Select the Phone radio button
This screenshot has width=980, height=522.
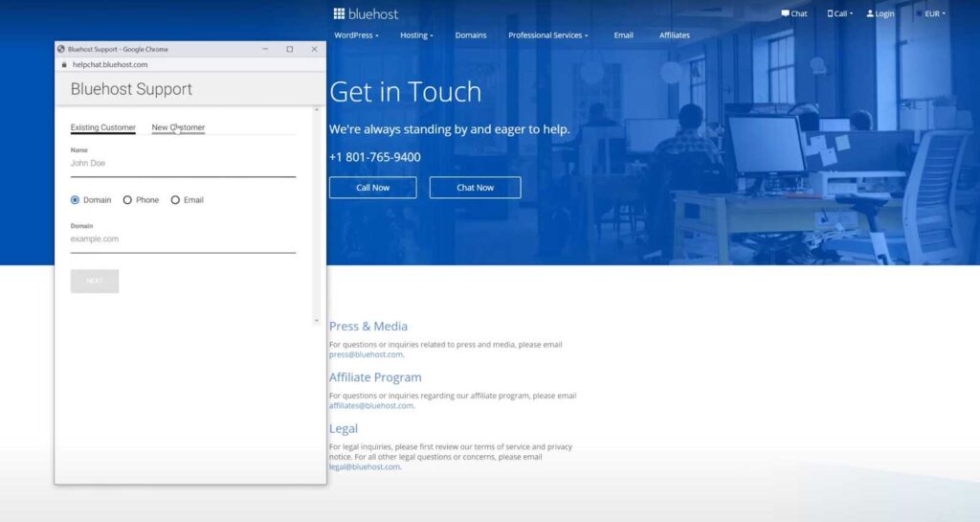127,200
